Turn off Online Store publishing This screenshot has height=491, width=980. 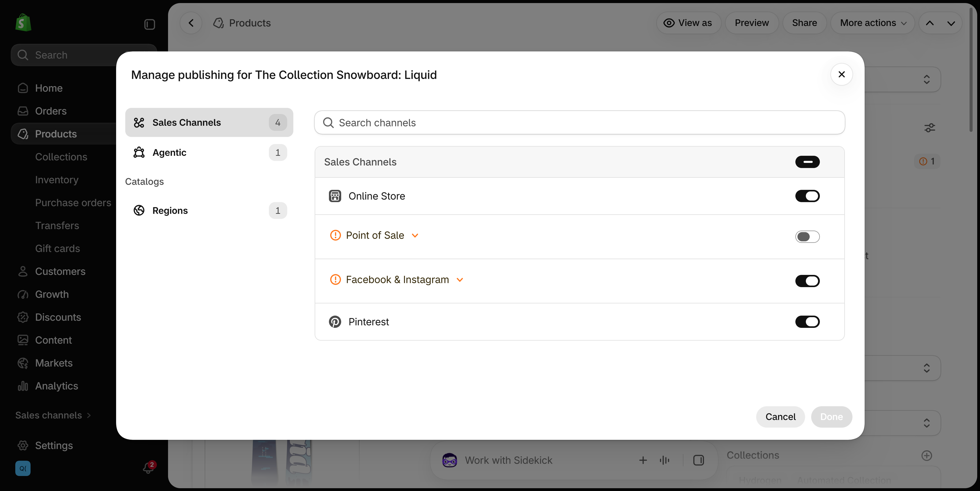(x=807, y=196)
